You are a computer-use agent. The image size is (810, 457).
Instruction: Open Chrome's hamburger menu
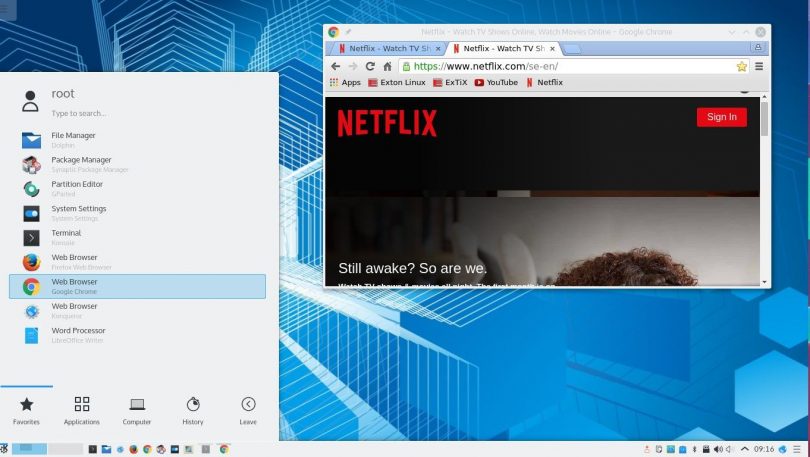tap(759, 66)
